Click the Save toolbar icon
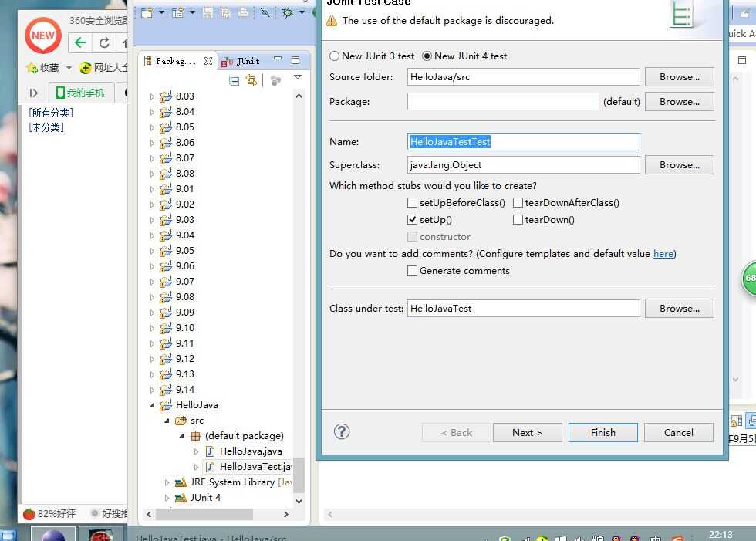The width and height of the screenshot is (756, 541). click(208, 12)
